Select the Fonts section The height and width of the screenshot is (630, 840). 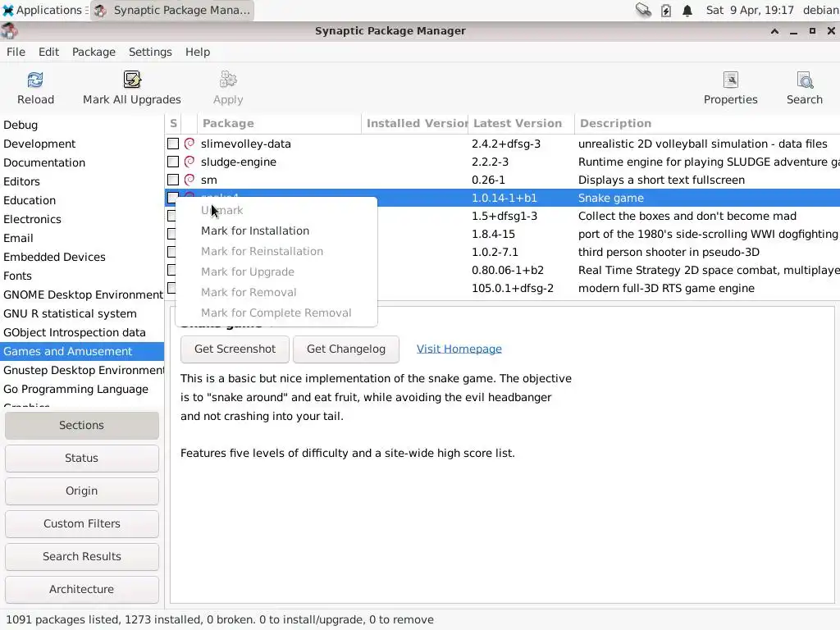click(82, 276)
